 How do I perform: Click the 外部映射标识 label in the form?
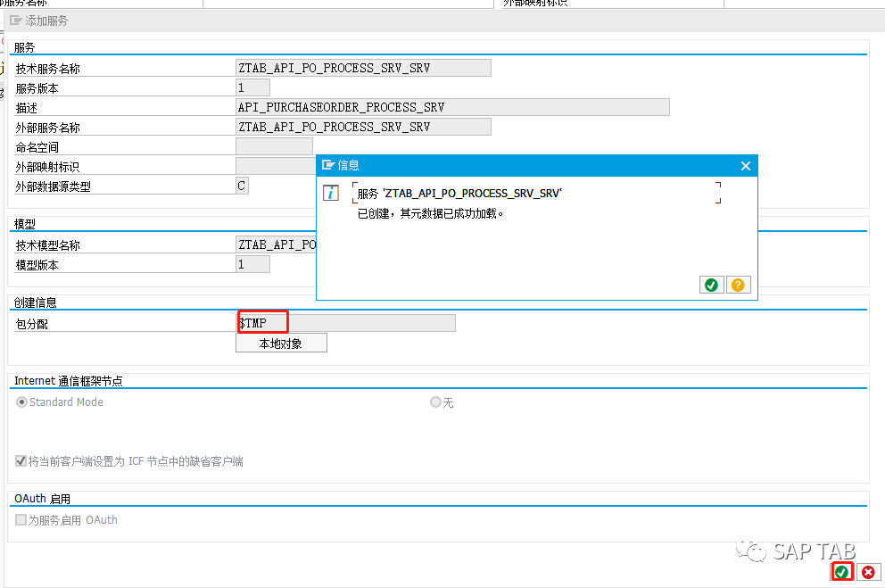[x=47, y=167]
